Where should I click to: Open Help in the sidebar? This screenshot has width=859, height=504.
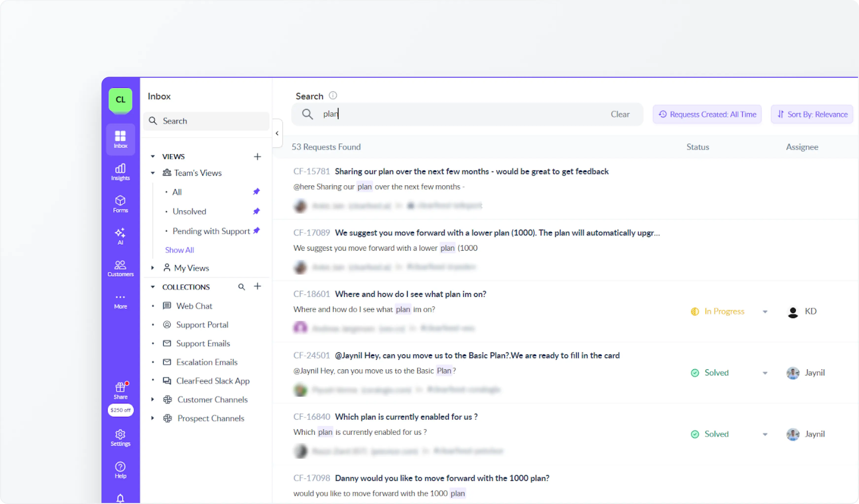(120, 470)
